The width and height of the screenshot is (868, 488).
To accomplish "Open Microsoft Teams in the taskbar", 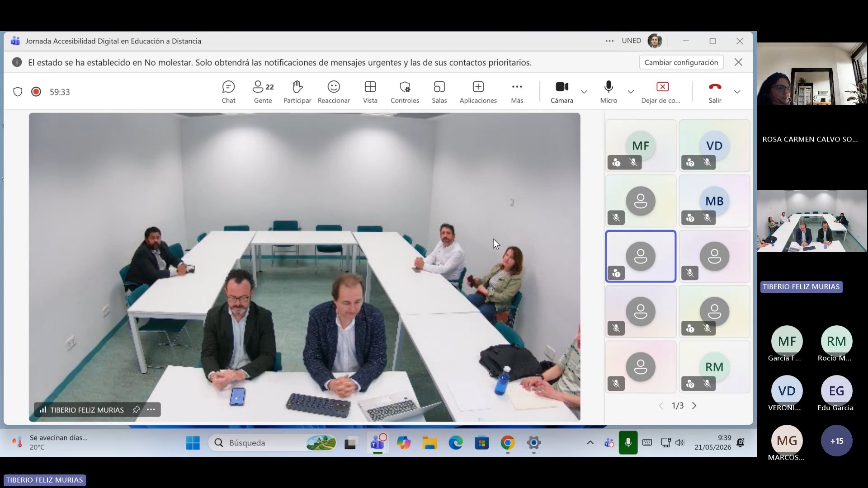I will tap(377, 443).
